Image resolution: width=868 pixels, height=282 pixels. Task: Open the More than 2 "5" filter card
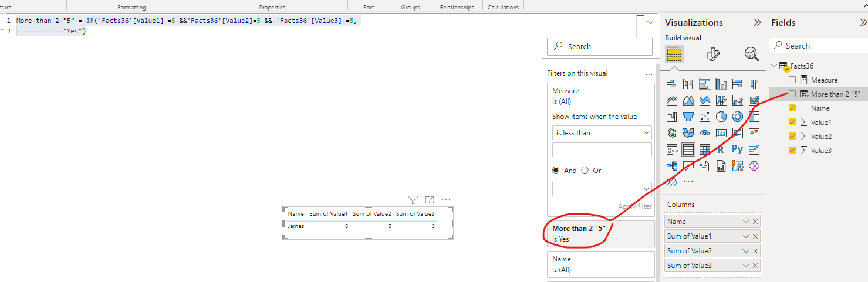pyautogui.click(x=601, y=233)
